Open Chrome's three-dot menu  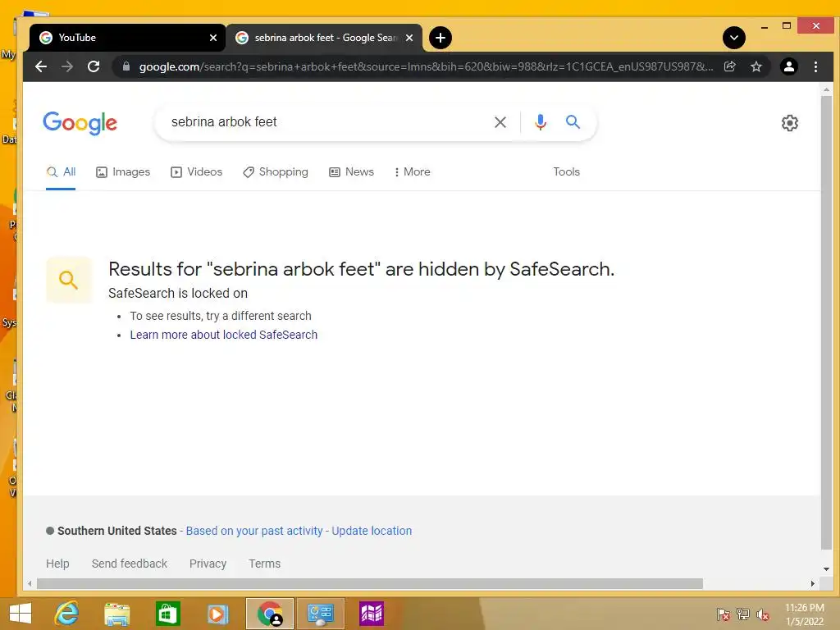(815, 66)
